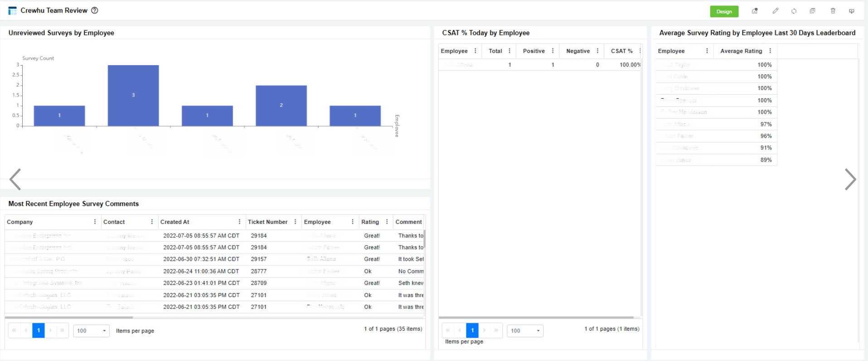Go to the next dashboard with right chevron
This screenshot has height=361, width=868.
pyautogui.click(x=850, y=179)
